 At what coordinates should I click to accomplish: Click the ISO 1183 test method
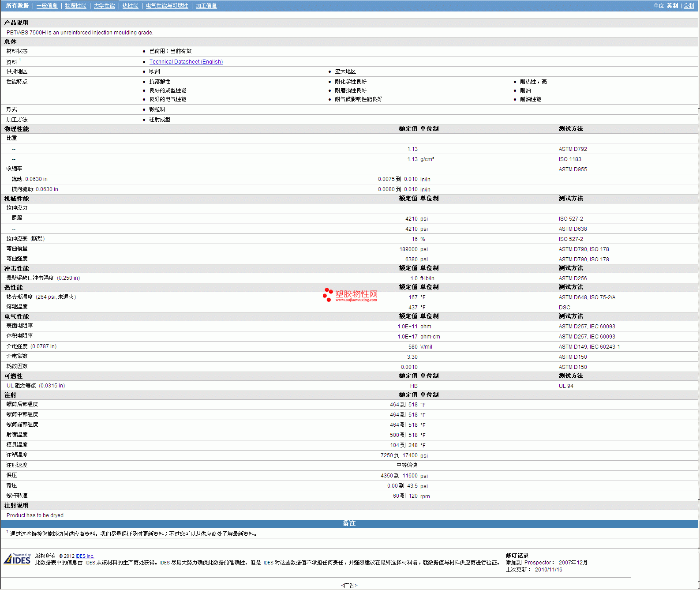click(x=569, y=159)
